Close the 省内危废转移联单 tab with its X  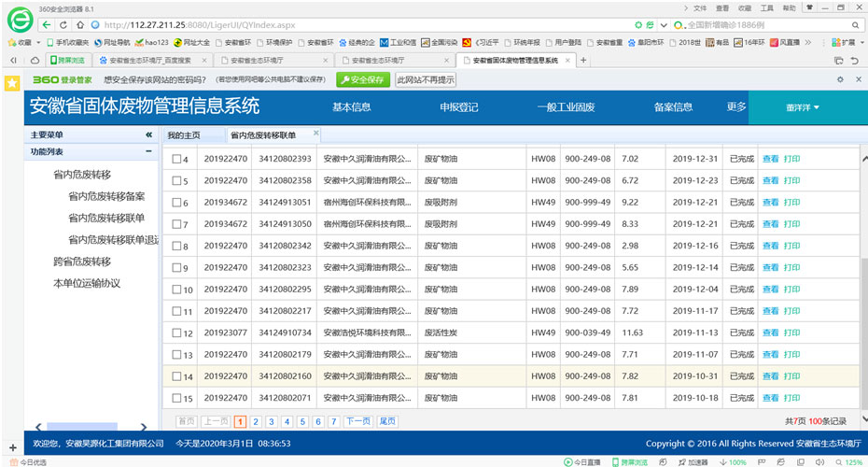click(x=315, y=134)
